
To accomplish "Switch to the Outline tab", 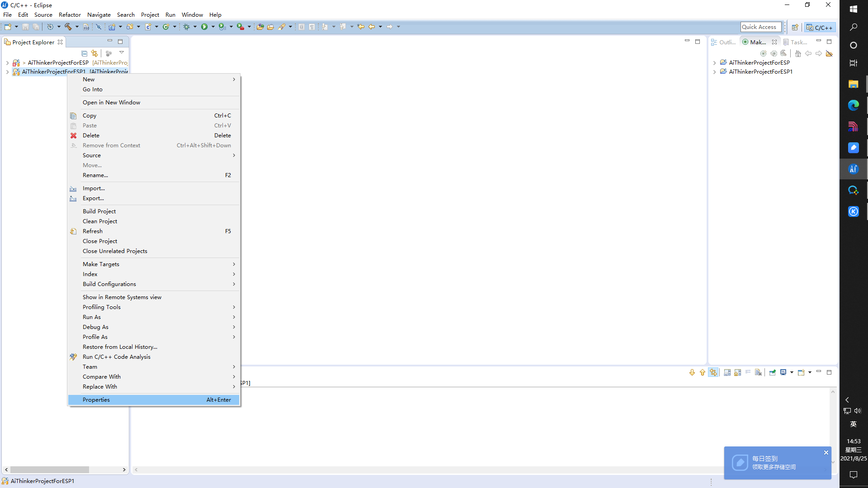I will tap(723, 42).
